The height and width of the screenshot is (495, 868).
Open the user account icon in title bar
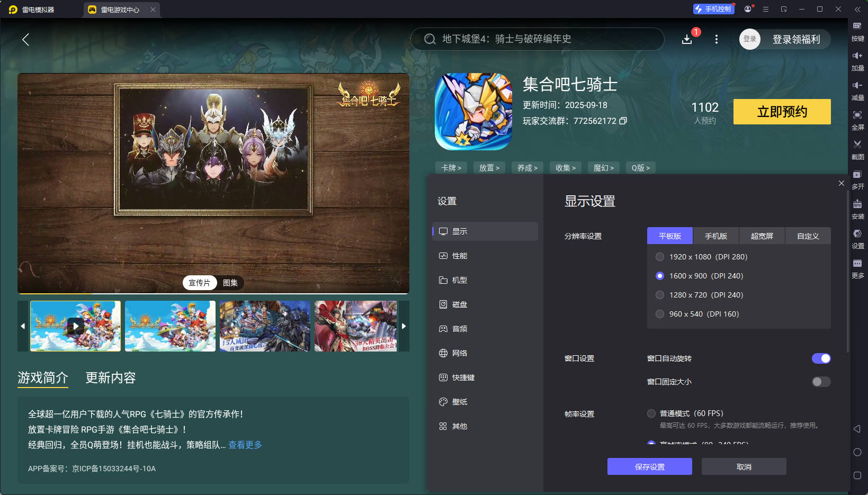748,9
